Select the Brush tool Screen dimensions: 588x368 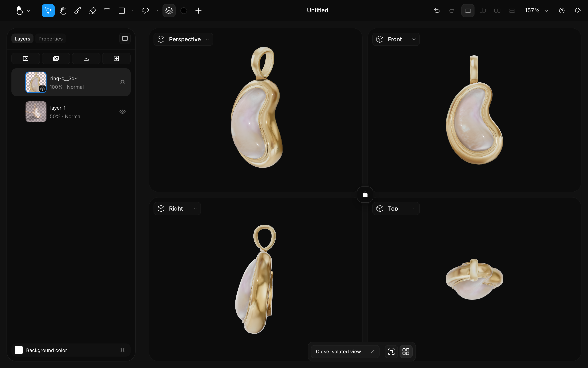point(78,10)
